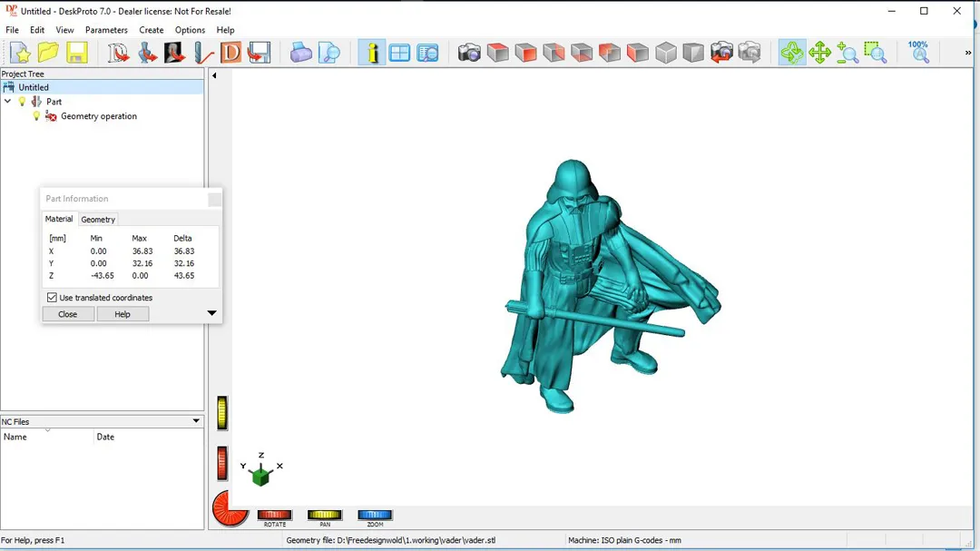
Task: Open print preview with the magnifier page icon
Action: pos(328,53)
